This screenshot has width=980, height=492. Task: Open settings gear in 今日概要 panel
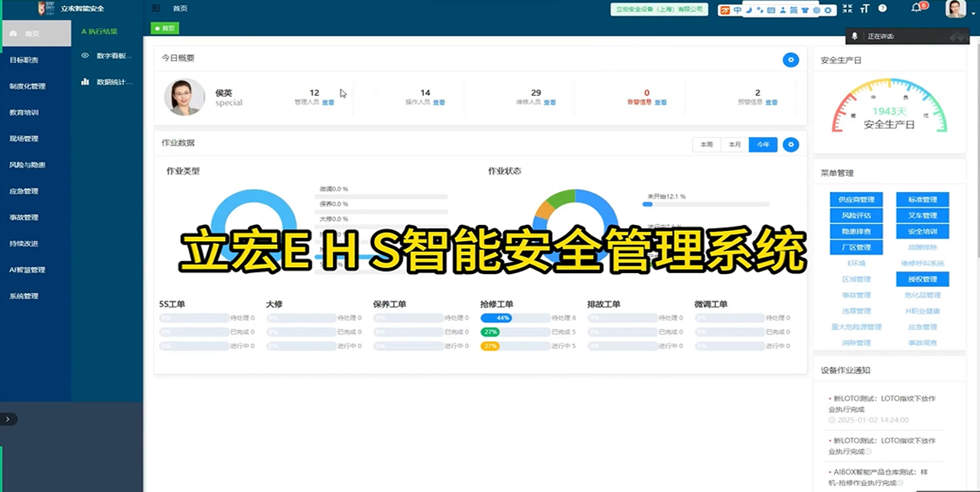[790, 60]
